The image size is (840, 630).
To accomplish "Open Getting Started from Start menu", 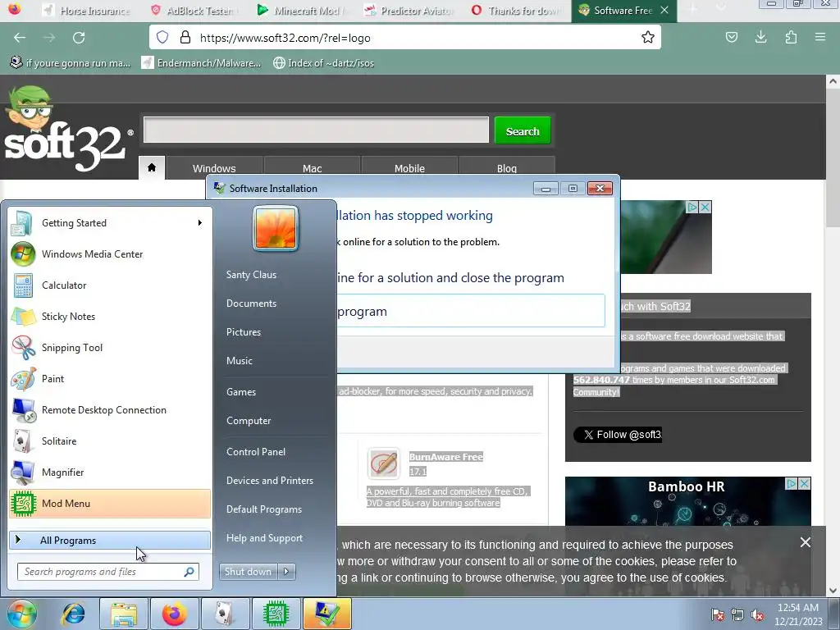I will pos(110,223).
